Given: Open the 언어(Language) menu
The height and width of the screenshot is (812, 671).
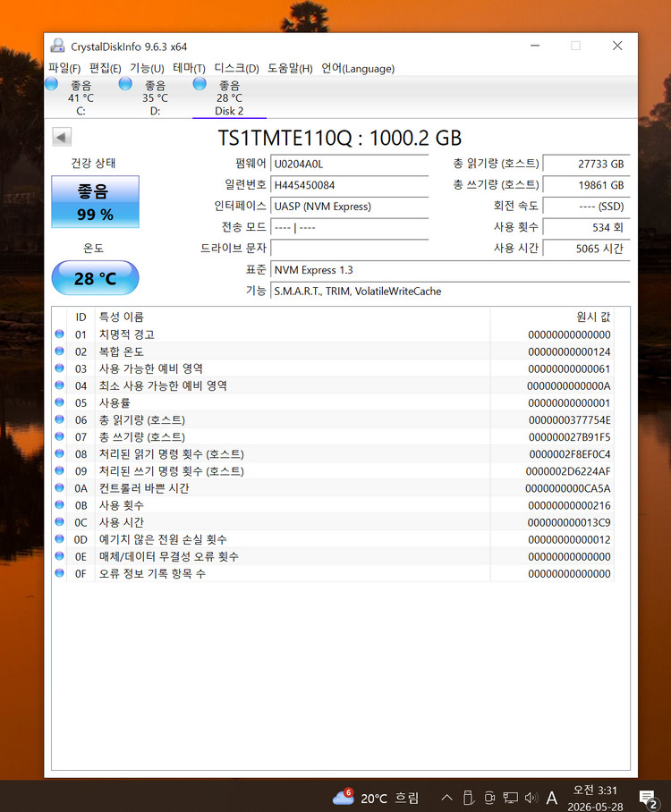Looking at the screenshot, I should [358, 68].
